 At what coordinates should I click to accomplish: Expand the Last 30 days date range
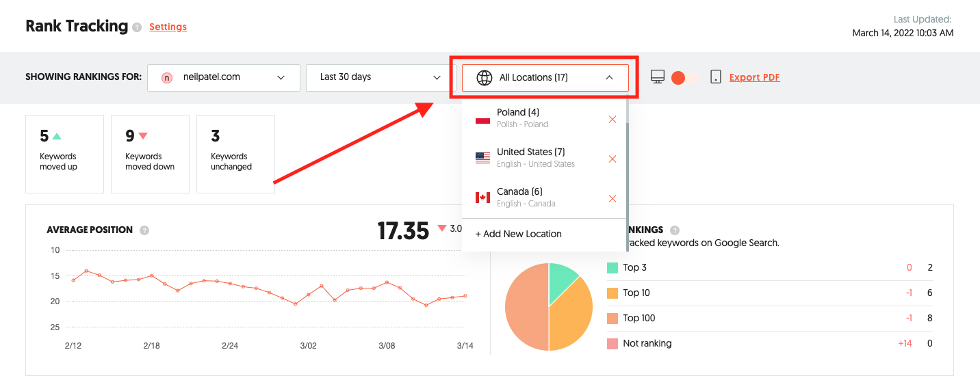(x=380, y=78)
